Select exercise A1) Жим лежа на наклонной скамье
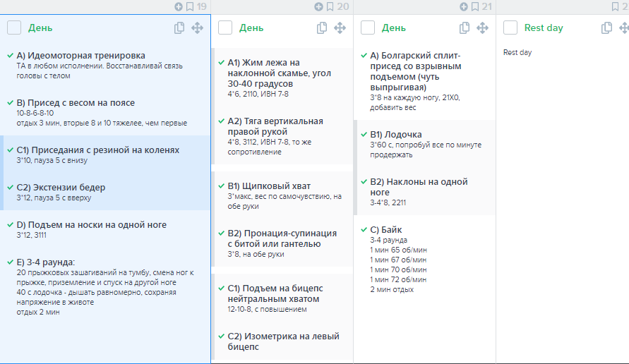 pyautogui.click(x=279, y=73)
